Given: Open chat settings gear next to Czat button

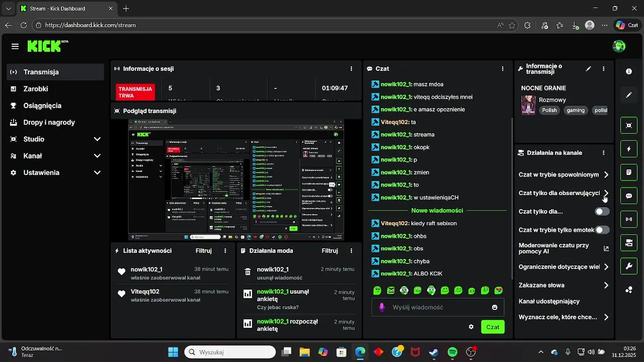Looking at the screenshot, I should click(x=471, y=327).
